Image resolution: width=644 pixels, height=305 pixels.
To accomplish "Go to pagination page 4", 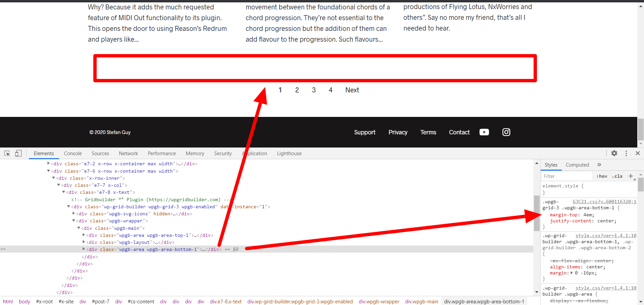I will tap(331, 90).
